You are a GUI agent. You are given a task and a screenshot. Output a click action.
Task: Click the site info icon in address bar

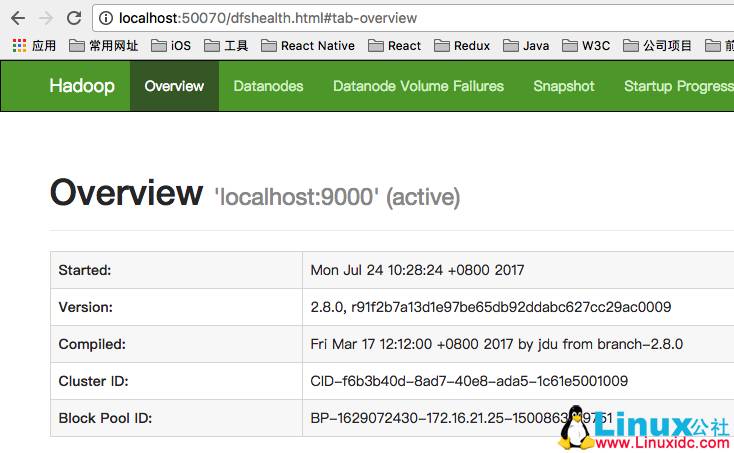[x=106, y=18]
